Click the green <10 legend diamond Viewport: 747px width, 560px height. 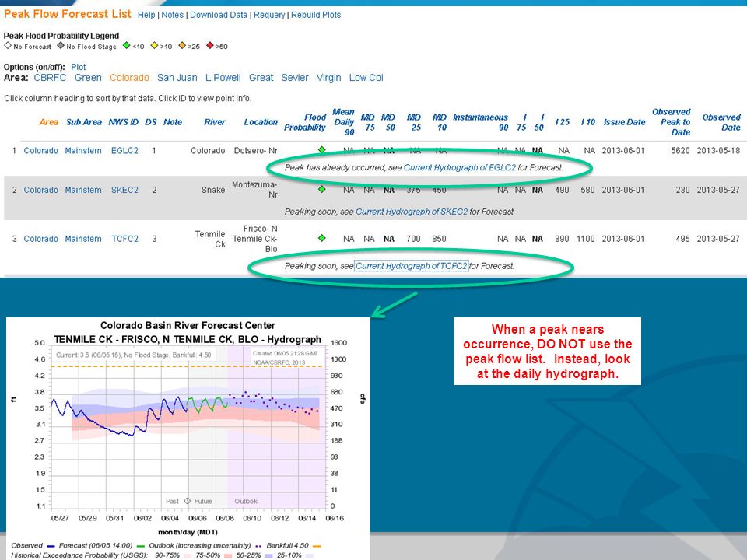click(x=126, y=46)
